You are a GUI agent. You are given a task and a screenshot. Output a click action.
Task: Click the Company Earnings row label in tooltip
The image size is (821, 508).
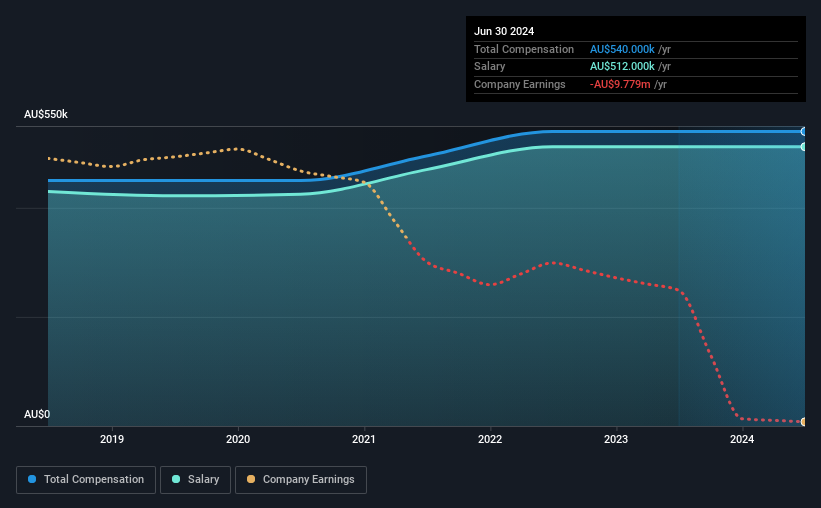(519, 84)
